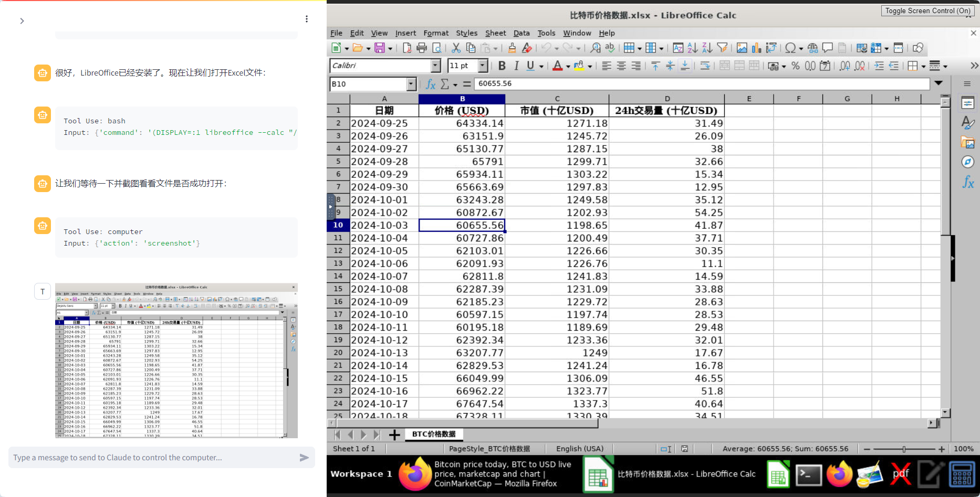
Task: Open the font color palette arrow
Action: (x=568, y=67)
